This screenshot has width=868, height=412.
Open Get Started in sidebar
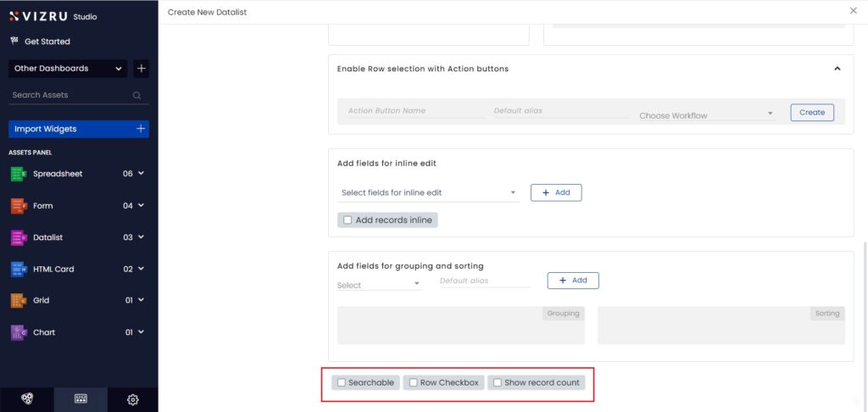[x=47, y=42]
